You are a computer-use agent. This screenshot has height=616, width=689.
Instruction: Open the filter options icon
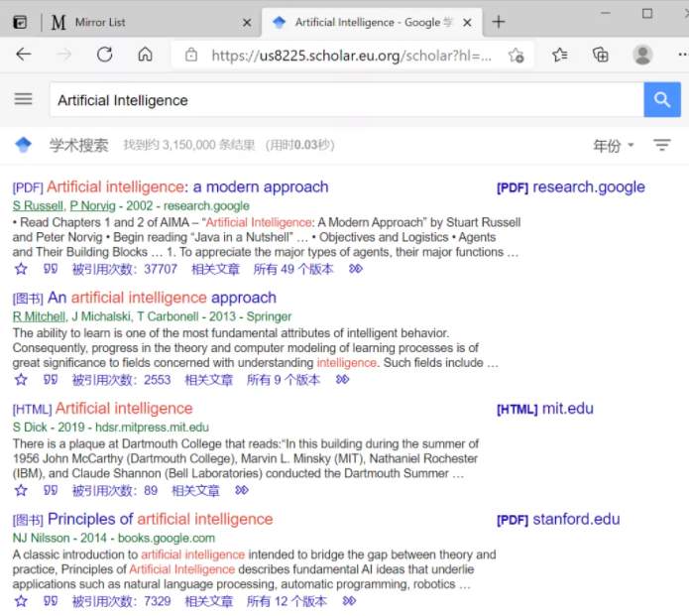(661, 145)
